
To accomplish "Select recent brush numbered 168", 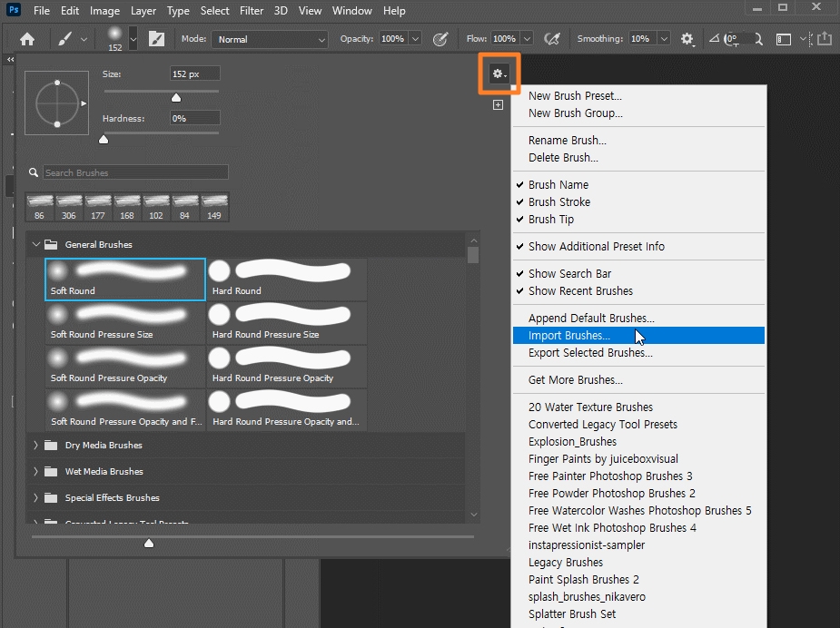I will coord(127,207).
